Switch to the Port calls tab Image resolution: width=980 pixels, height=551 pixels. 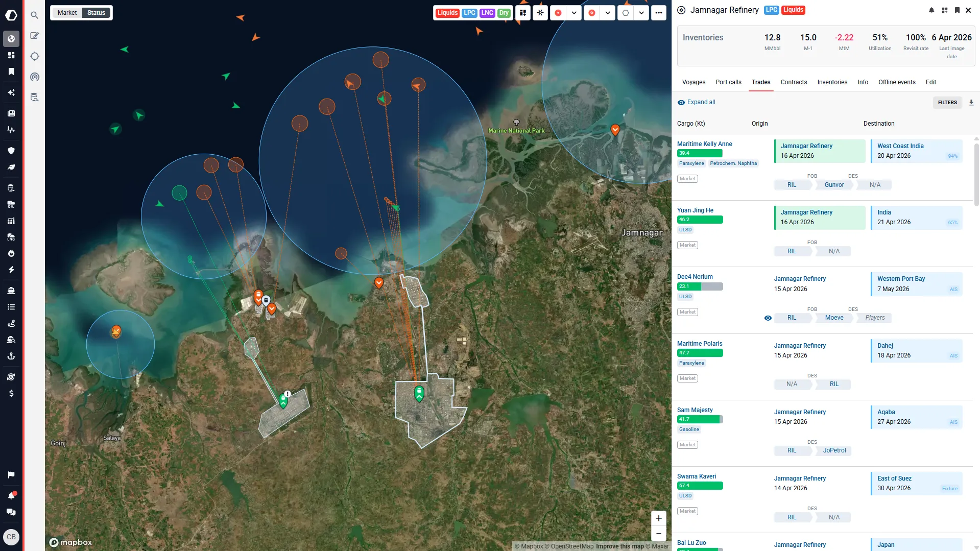coord(728,82)
